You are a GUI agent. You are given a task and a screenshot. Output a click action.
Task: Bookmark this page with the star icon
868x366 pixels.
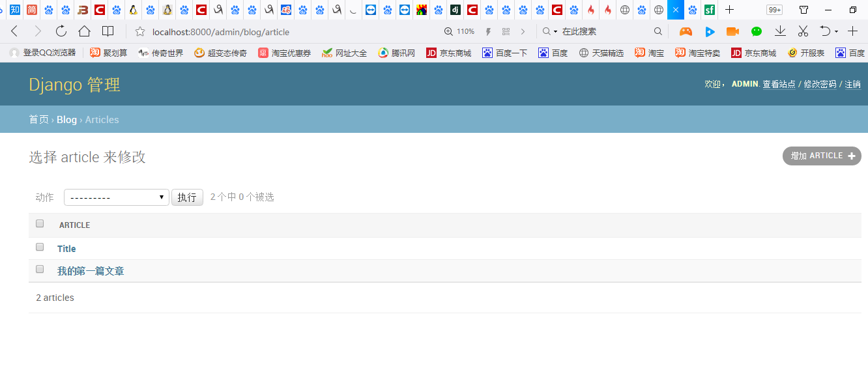click(139, 31)
